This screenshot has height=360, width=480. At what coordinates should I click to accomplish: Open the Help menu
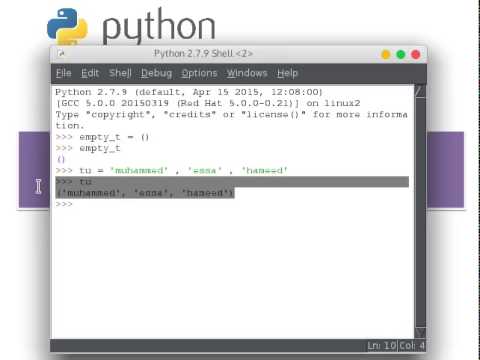[287, 73]
